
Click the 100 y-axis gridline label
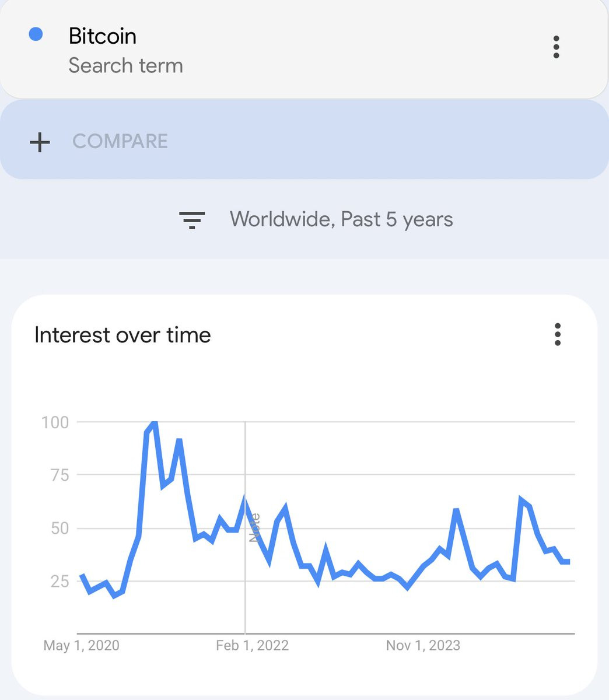coord(55,422)
